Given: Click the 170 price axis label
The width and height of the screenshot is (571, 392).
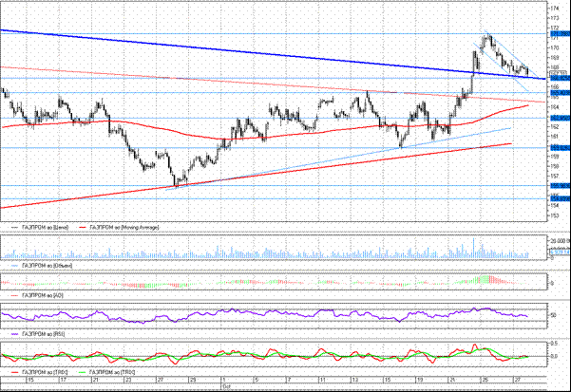Looking at the screenshot, I should (555, 47).
